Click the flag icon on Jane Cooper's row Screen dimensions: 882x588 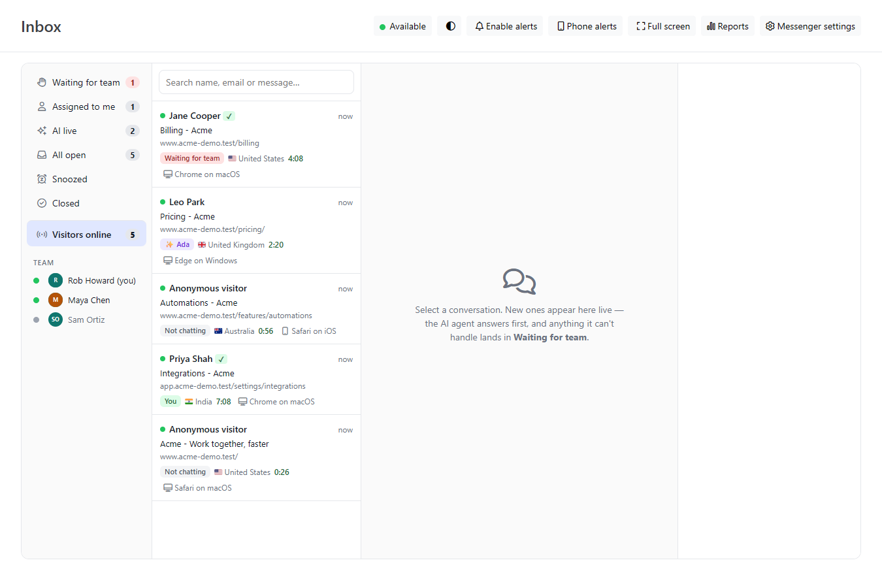click(232, 159)
